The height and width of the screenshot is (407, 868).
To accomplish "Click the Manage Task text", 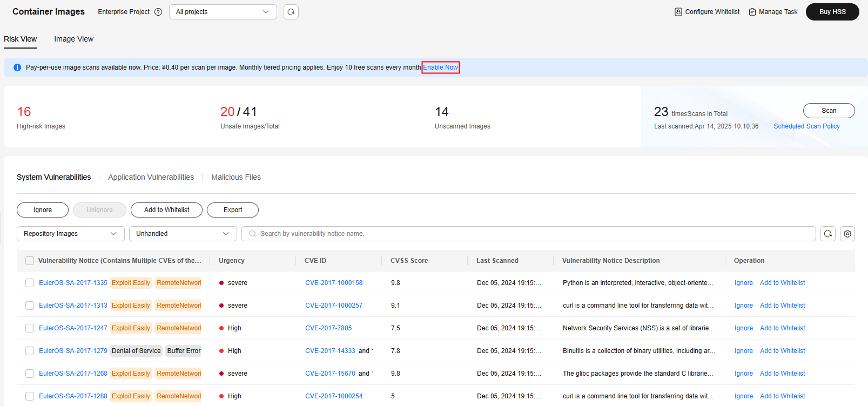I will [778, 12].
